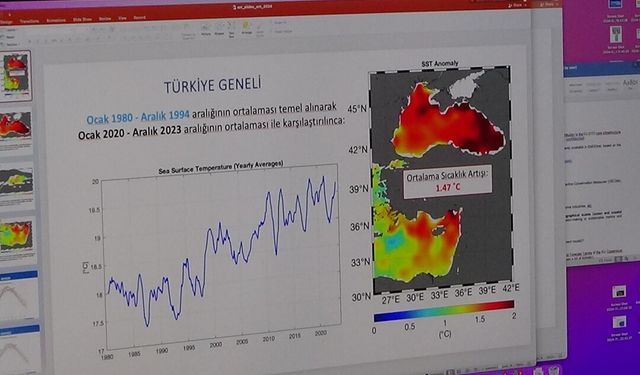The height and width of the screenshot is (375, 640).
Task: Open the second Screen Shot desktop file at top right
Action: point(616,40)
